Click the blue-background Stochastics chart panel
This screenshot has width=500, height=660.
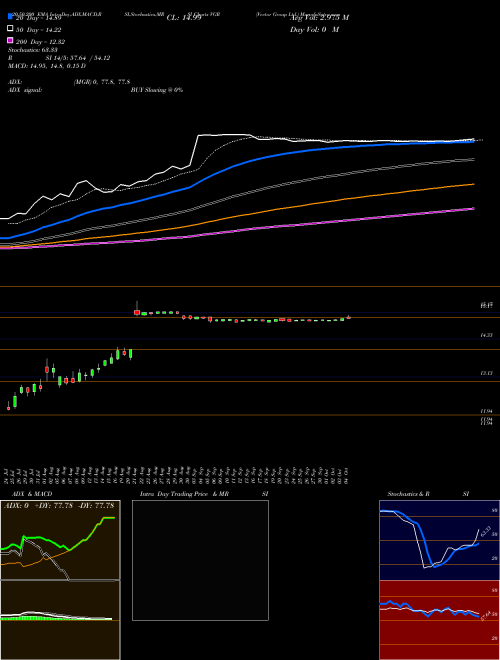pyautogui.click(x=439, y=540)
